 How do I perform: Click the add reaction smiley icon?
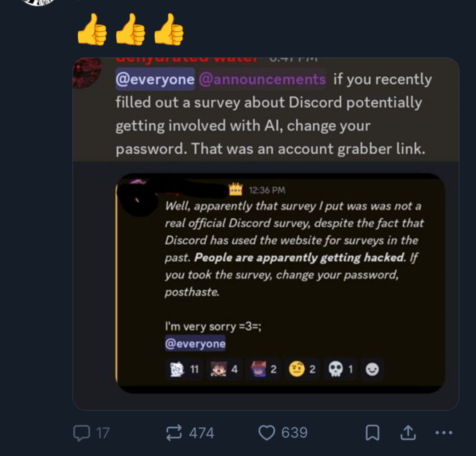point(372,370)
